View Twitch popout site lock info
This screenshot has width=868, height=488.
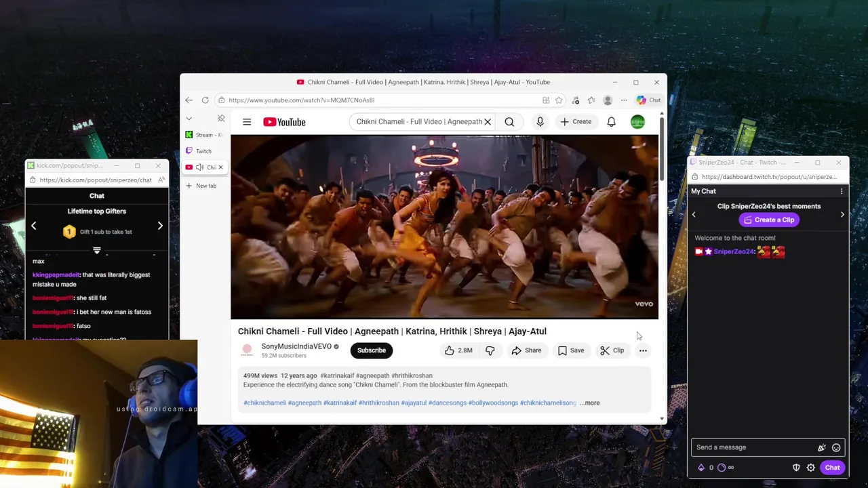click(695, 177)
